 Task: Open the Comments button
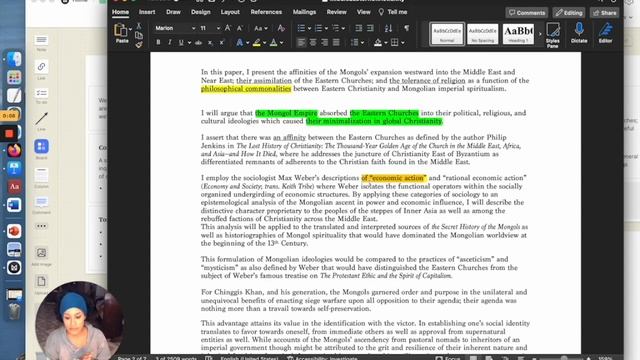tap(527, 13)
